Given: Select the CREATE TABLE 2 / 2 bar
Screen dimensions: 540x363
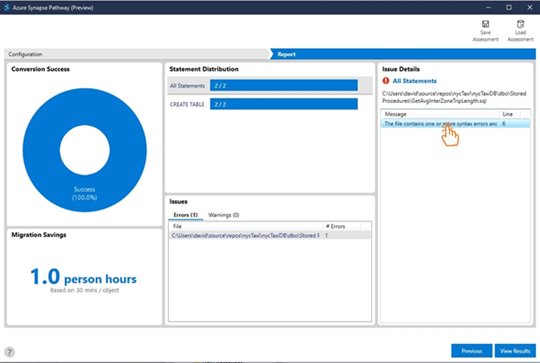Looking at the screenshot, I should coord(284,104).
